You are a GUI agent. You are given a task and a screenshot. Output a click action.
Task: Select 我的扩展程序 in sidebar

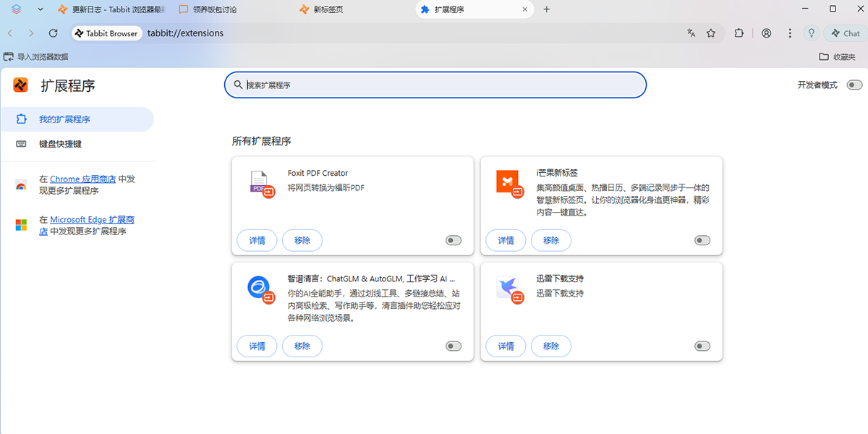(x=77, y=119)
